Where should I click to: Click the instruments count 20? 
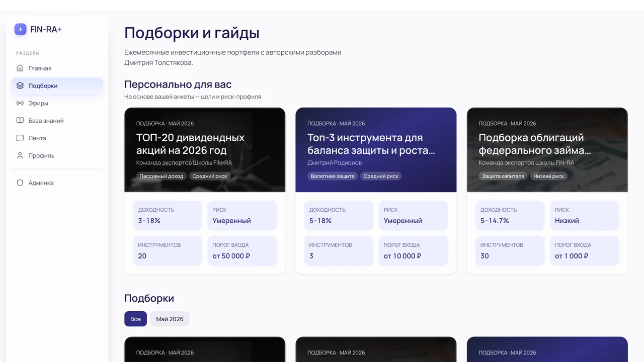142,256
